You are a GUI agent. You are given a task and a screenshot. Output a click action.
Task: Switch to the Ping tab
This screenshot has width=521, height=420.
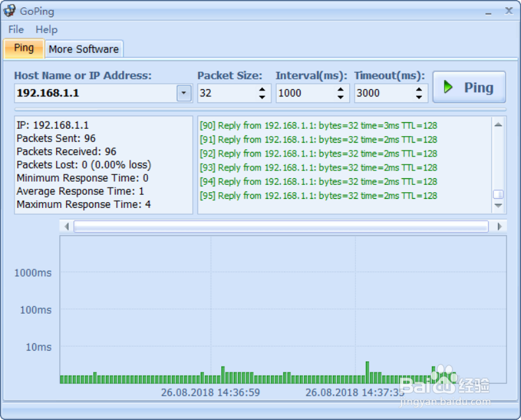[24, 48]
